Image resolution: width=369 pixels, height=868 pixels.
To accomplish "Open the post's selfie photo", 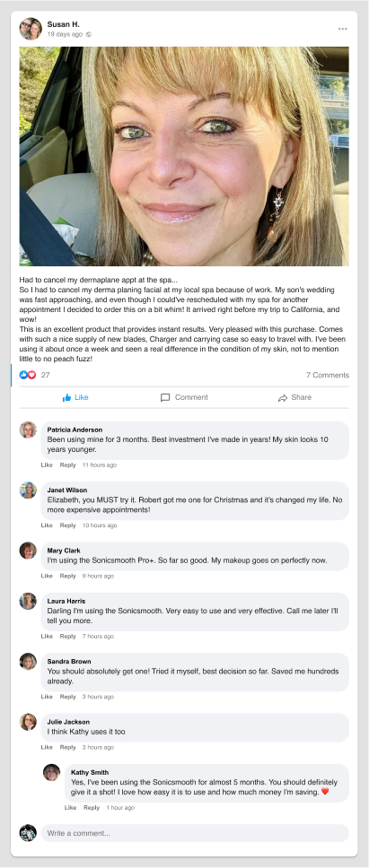I will point(184,156).
